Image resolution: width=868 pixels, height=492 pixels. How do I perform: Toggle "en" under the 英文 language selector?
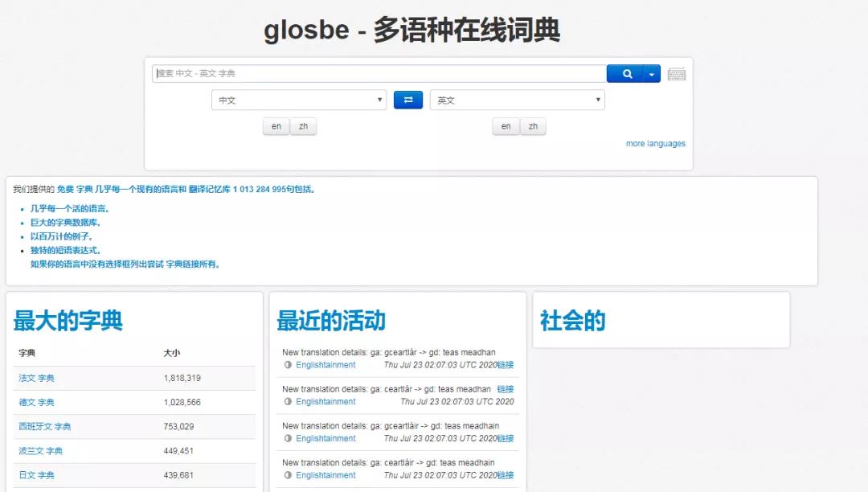click(x=506, y=126)
